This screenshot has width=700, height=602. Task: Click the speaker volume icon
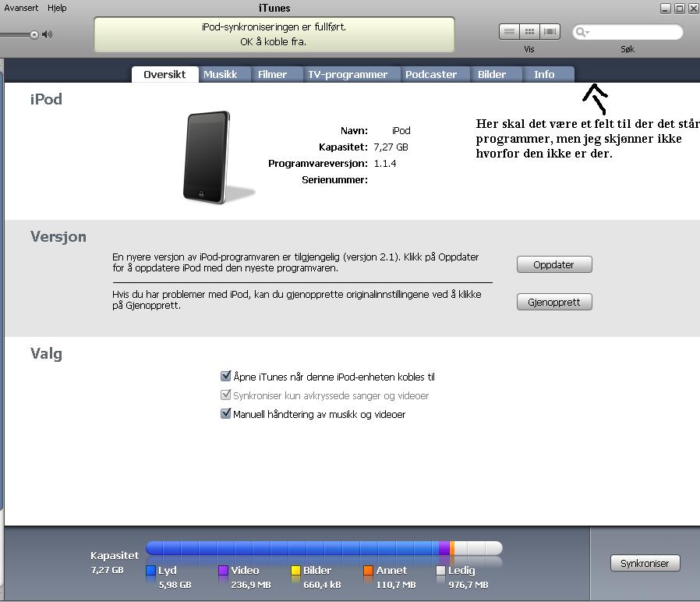pyautogui.click(x=47, y=34)
